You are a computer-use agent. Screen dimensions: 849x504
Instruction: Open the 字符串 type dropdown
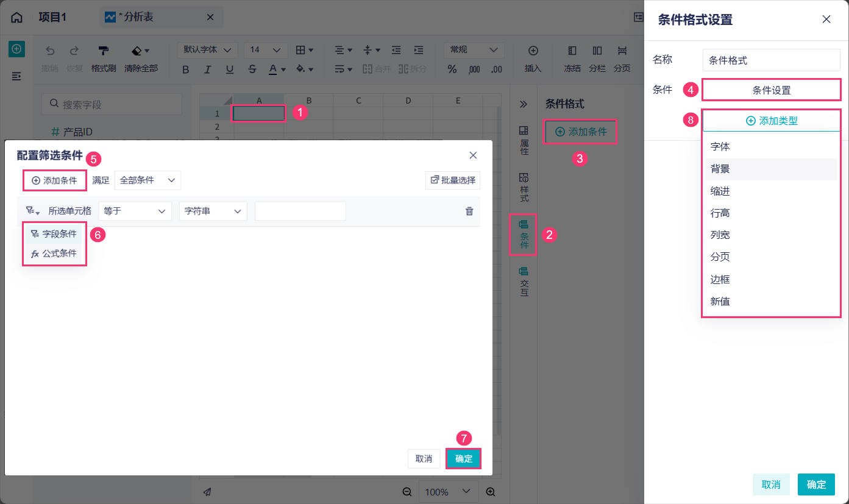point(213,211)
